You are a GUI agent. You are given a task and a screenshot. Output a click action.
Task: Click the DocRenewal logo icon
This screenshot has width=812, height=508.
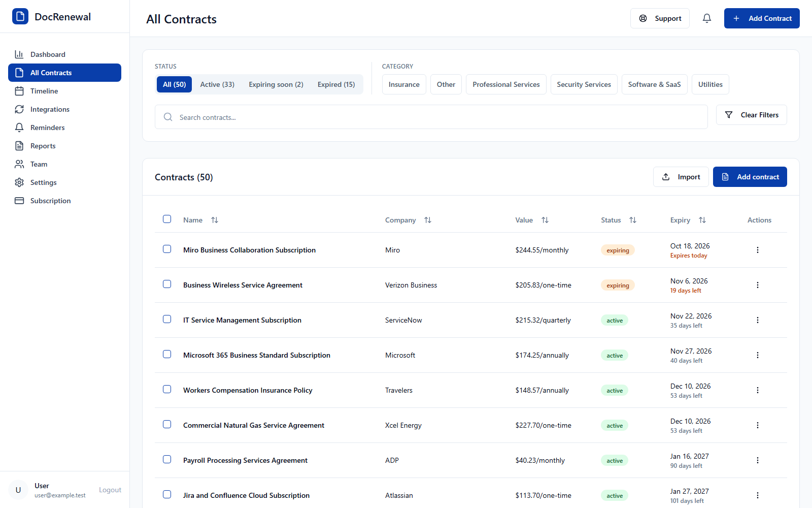[20, 16]
